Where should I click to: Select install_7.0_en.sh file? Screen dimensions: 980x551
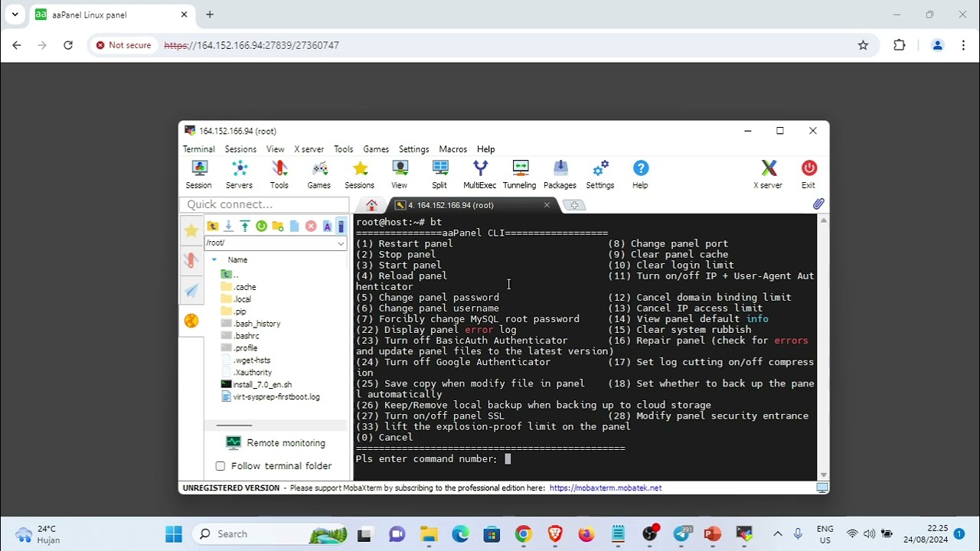tap(256, 384)
